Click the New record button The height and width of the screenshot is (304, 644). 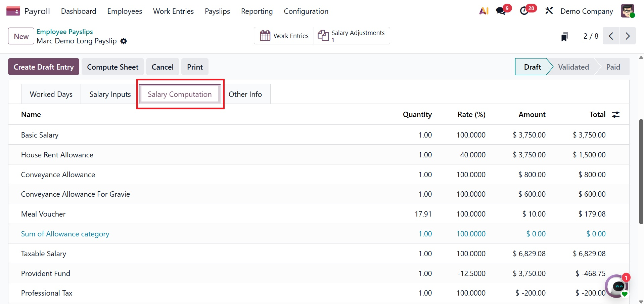pyautogui.click(x=21, y=36)
